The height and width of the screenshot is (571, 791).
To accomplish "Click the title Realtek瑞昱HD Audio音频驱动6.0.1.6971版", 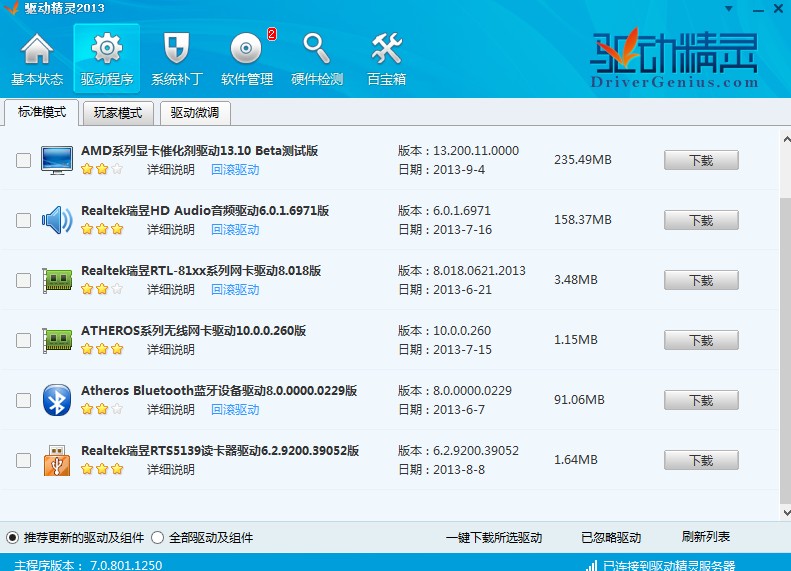I will pos(205,211).
